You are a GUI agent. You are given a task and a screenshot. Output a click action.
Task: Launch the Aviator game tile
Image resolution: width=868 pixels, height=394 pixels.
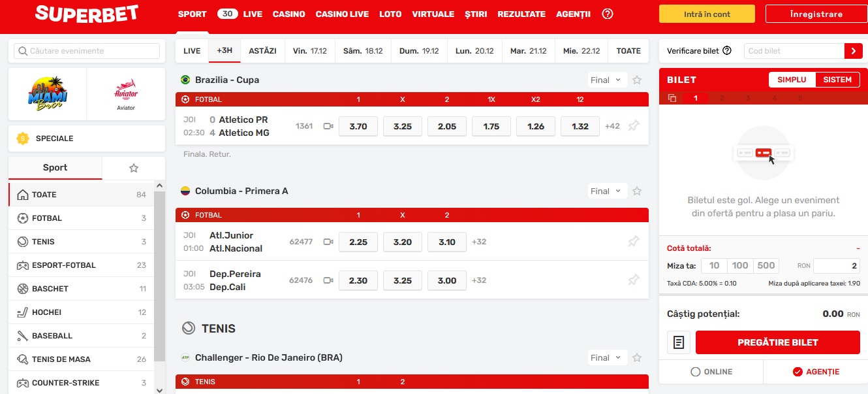(x=126, y=94)
